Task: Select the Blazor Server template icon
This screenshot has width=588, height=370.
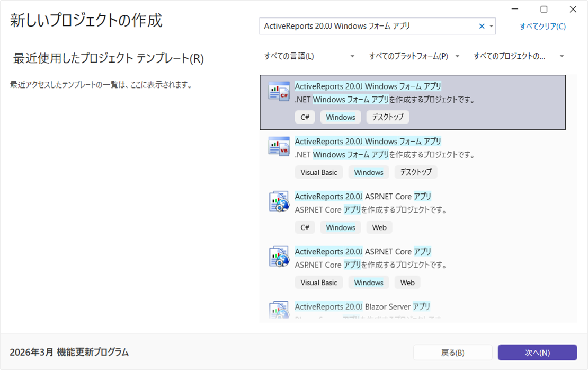Action: pyautogui.click(x=279, y=310)
